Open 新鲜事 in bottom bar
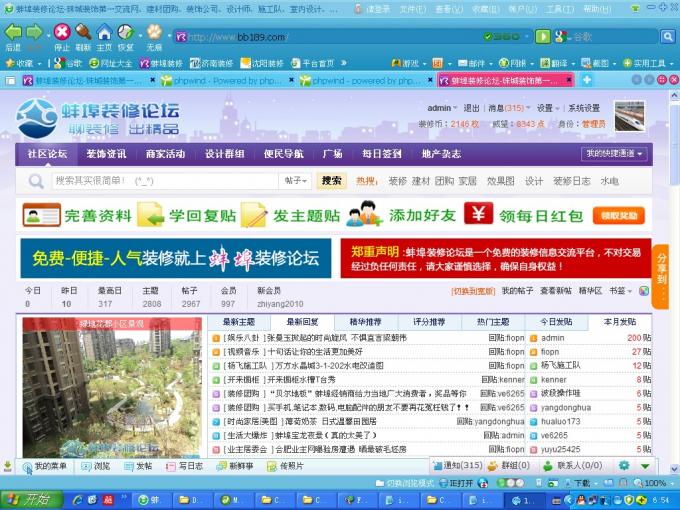 click(x=235, y=466)
